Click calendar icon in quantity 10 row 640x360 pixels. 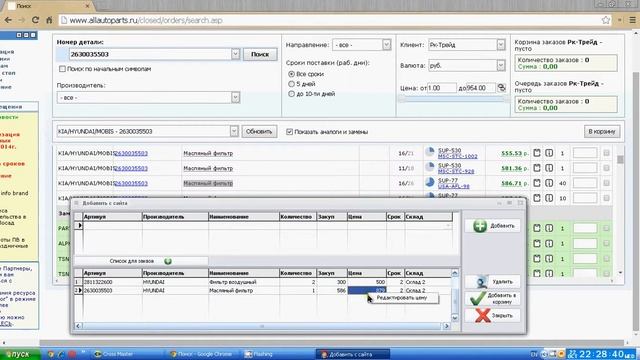click(537, 198)
